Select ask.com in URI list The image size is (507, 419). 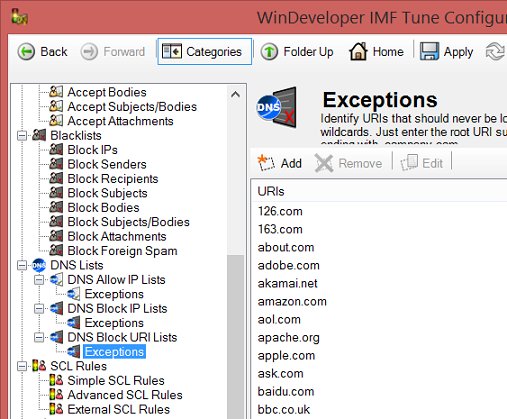click(x=280, y=373)
